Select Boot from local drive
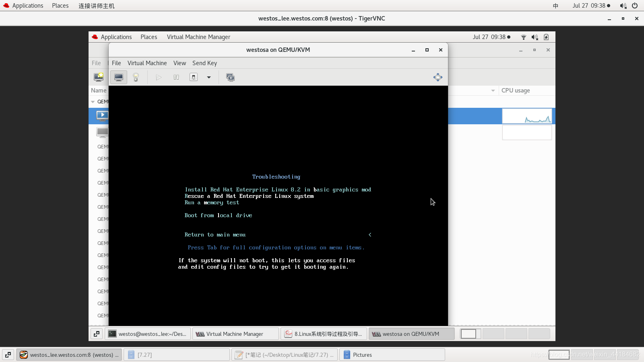This screenshot has height=362, width=644. 218,215
